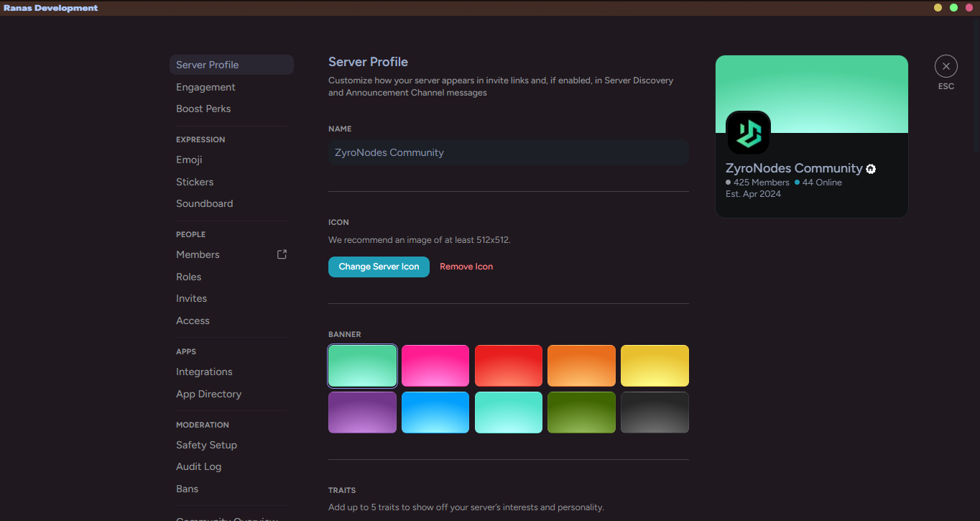Screen dimensions: 980x521
Task: Pick the dark green banner color
Action: tap(581, 412)
